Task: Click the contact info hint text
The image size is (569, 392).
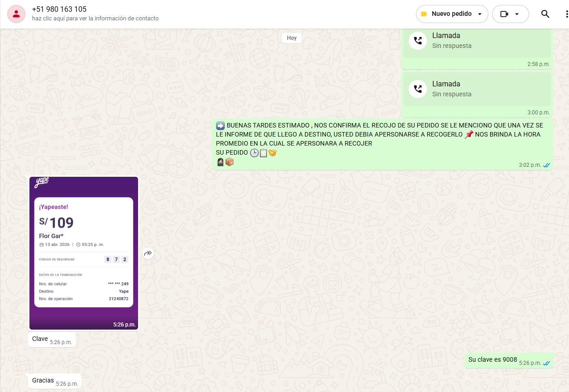Action: coord(95,19)
